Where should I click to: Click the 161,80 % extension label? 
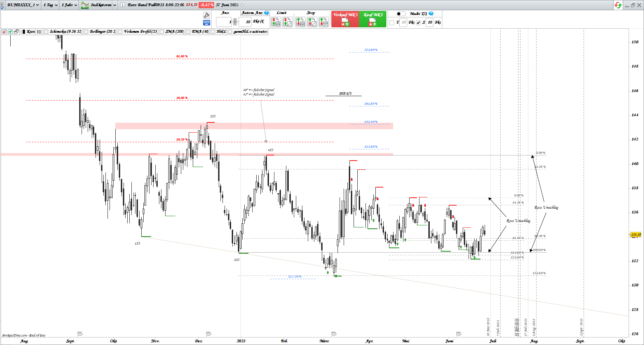[x=371, y=104]
